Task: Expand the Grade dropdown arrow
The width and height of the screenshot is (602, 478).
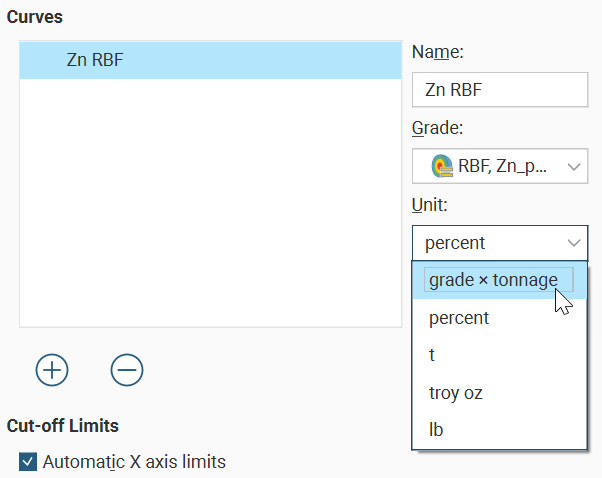Action: 574,166
